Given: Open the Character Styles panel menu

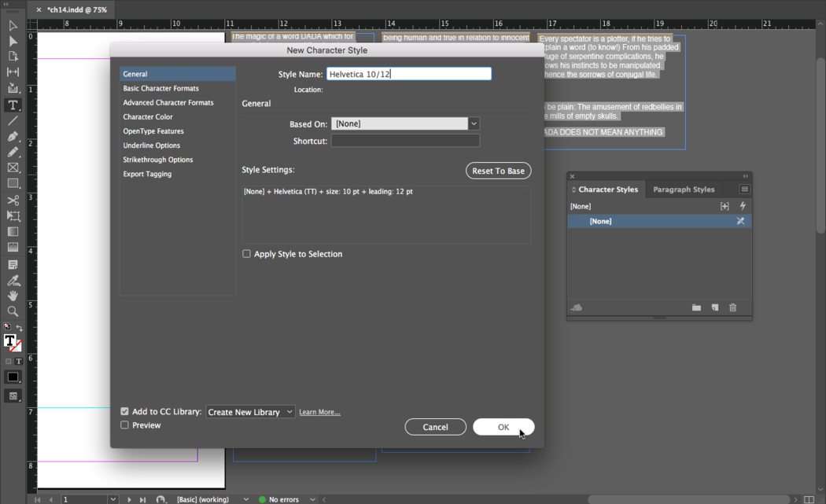Looking at the screenshot, I should pos(744,189).
